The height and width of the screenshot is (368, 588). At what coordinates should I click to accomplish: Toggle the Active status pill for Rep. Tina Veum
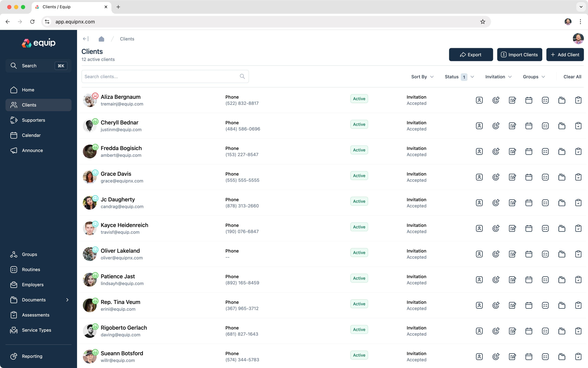[359, 304]
